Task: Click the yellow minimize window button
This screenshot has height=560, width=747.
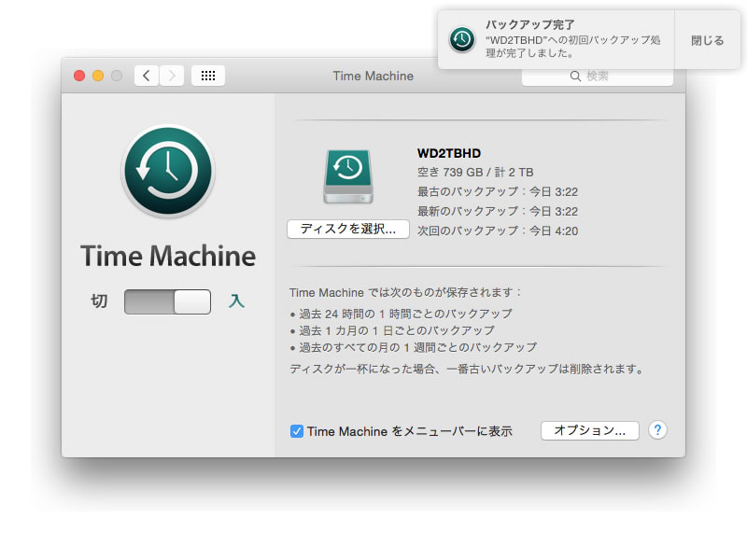Action: (x=98, y=76)
